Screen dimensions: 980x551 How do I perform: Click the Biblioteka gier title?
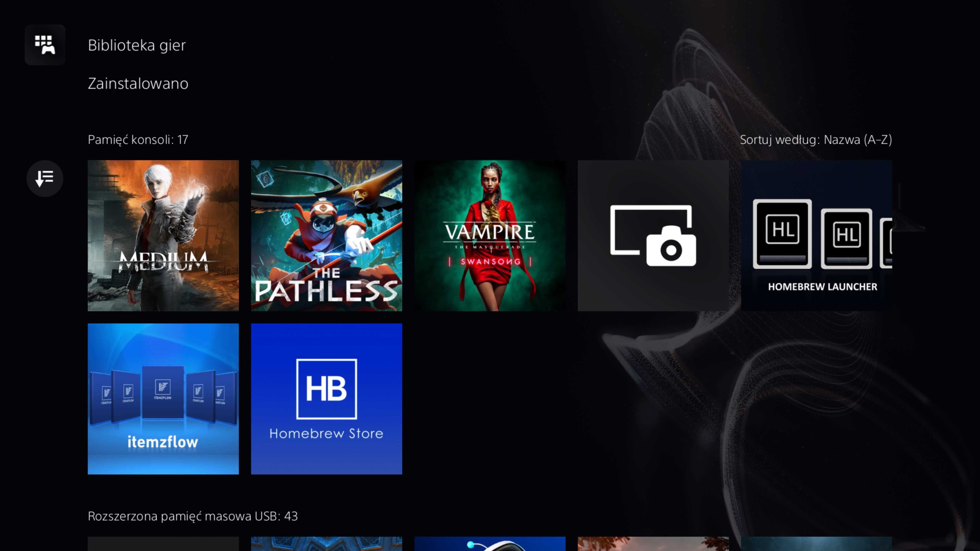point(137,45)
